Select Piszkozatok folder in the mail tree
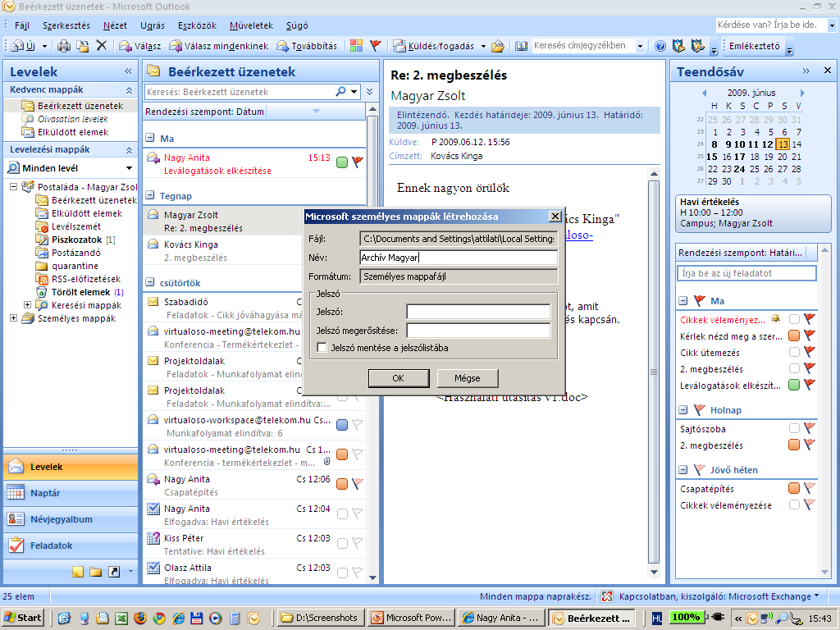Image resolution: width=840 pixels, height=630 pixels. [x=76, y=240]
